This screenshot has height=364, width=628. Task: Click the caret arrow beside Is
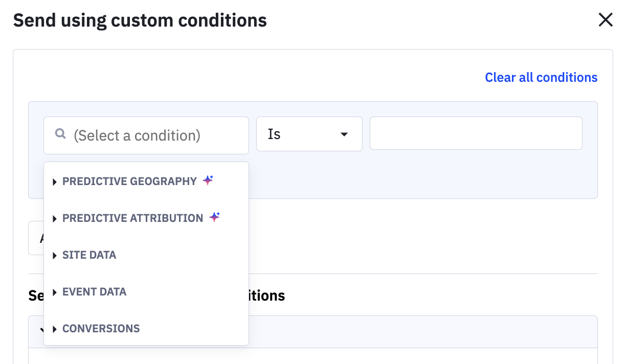(x=344, y=134)
